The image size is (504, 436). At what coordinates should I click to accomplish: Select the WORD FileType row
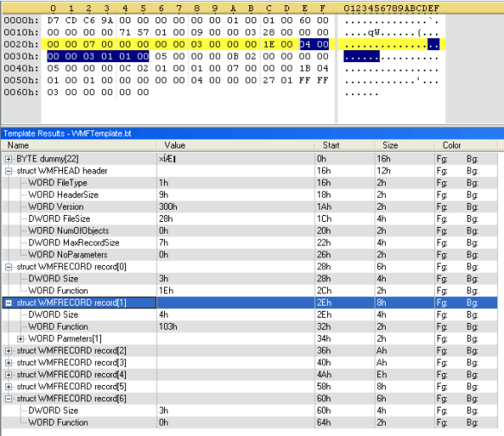point(249,183)
